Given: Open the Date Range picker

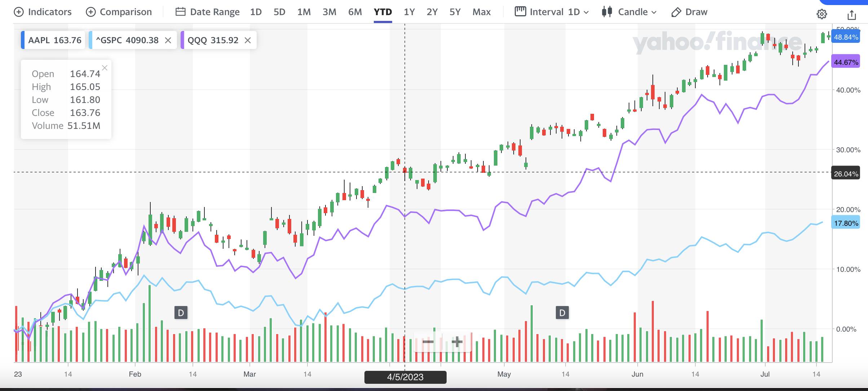Looking at the screenshot, I should point(207,12).
